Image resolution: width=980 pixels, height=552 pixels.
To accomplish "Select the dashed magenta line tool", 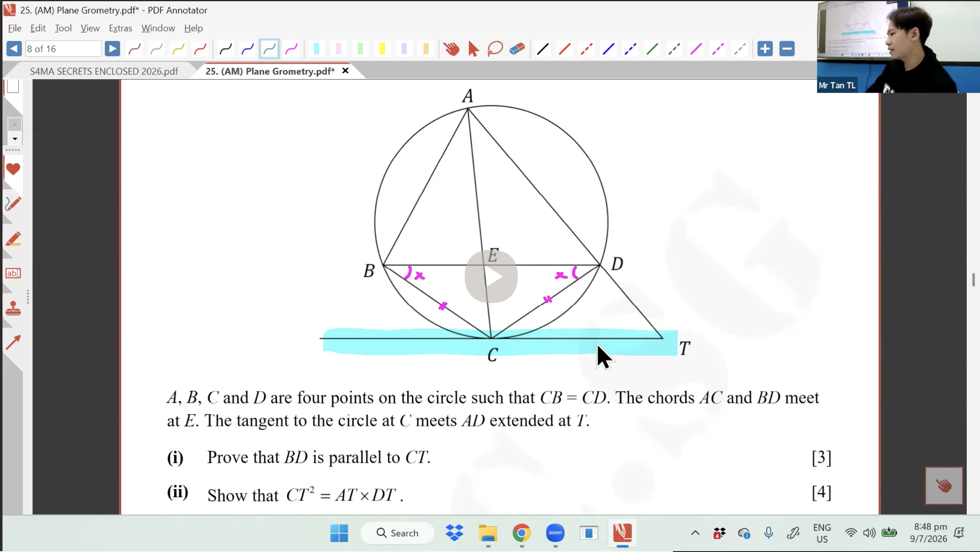I will pos(718,49).
